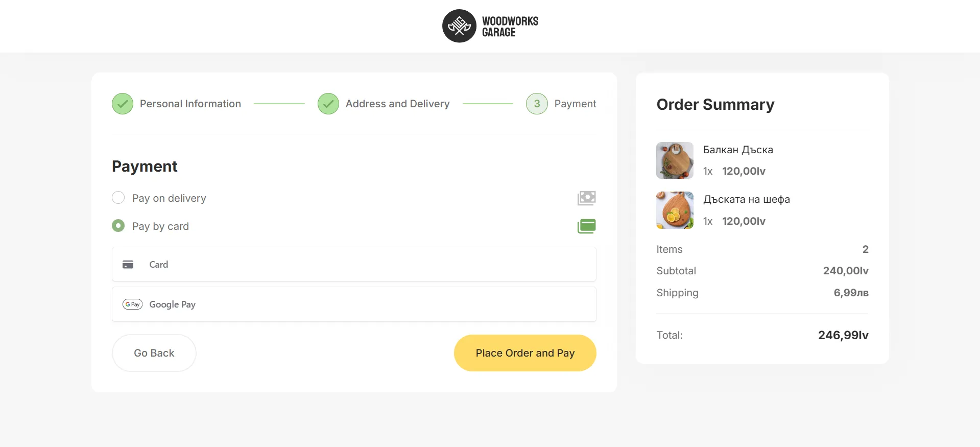This screenshot has height=447, width=980.
Task: Go to the Address and Delivery step
Action: (397, 104)
